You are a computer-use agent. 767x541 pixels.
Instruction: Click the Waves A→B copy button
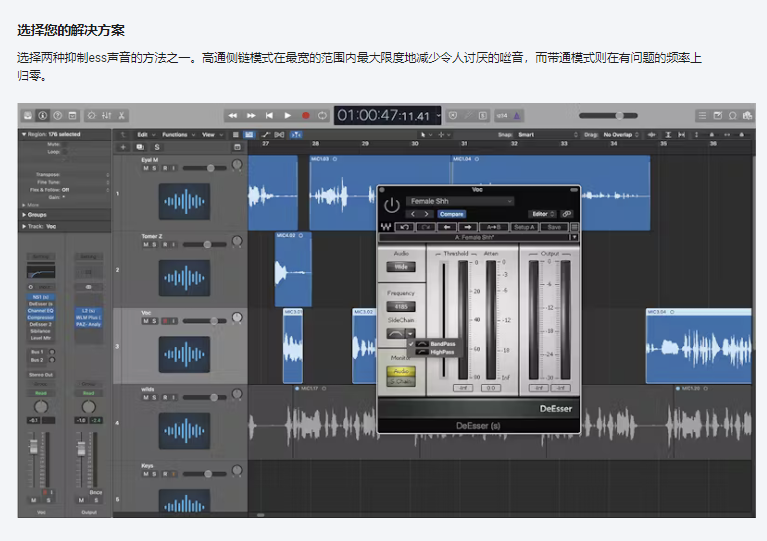pos(494,227)
